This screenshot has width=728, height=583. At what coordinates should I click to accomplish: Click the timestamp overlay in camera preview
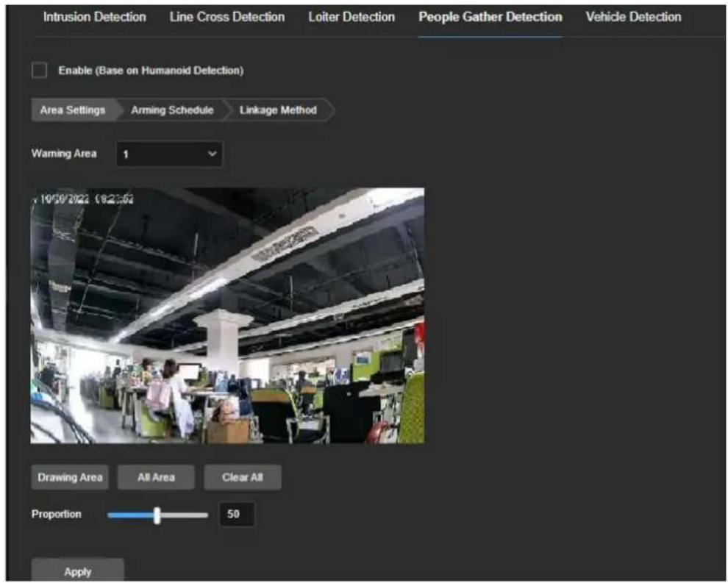pyautogui.click(x=85, y=199)
